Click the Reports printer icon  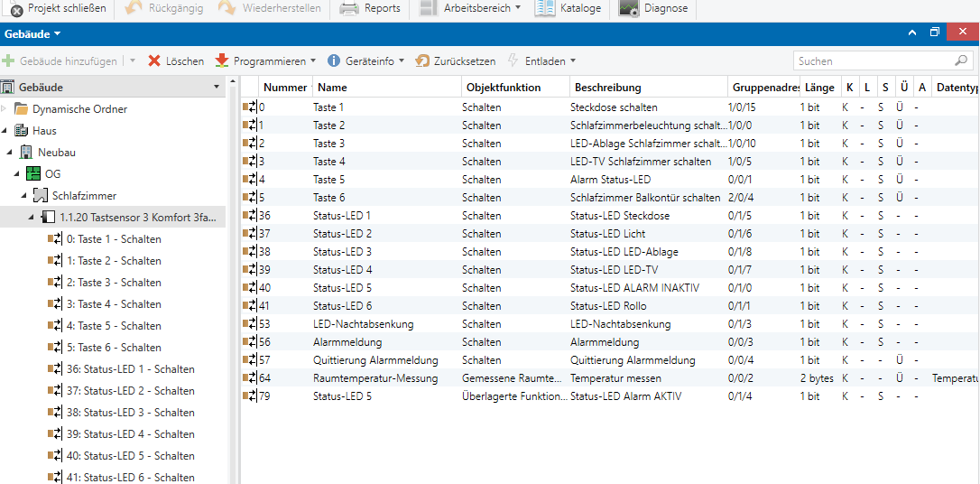click(x=349, y=8)
